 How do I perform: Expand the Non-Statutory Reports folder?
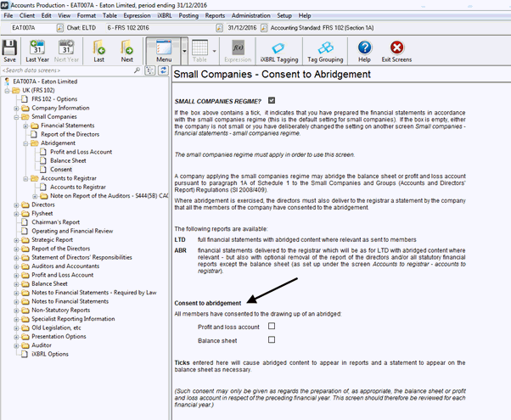coord(16,311)
